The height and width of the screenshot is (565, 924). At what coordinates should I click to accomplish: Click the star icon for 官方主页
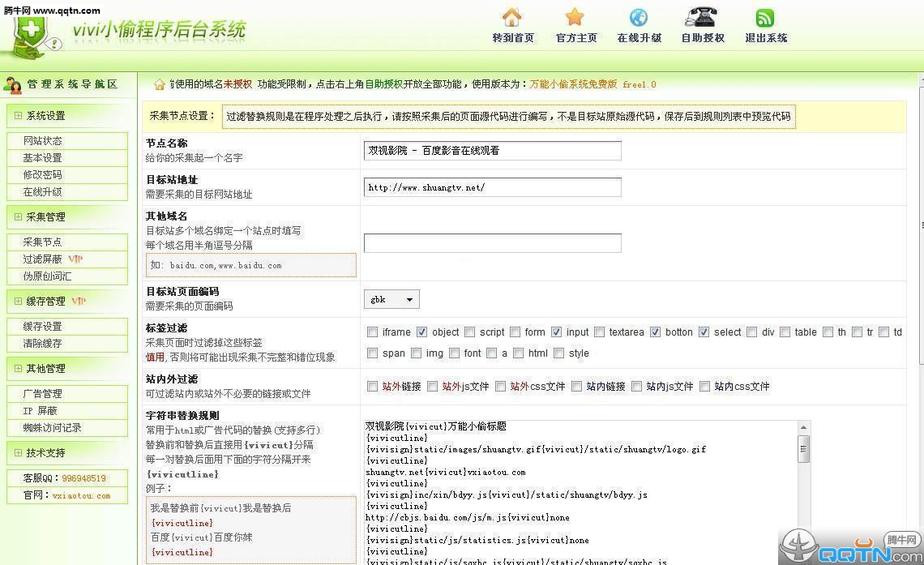click(x=575, y=18)
